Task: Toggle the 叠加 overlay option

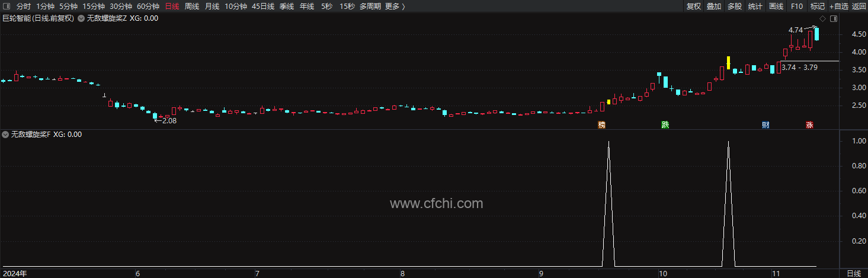Action: (x=714, y=7)
